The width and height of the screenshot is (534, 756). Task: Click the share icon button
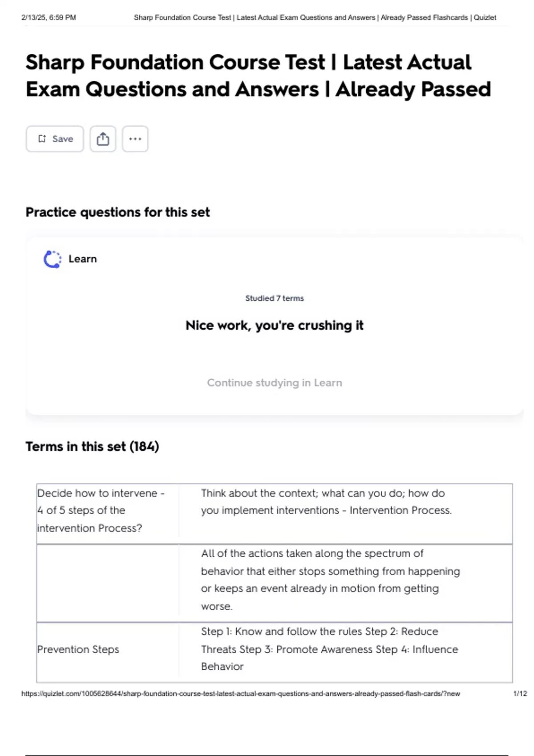pos(103,139)
